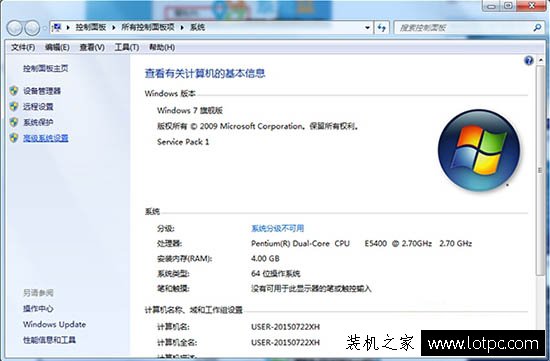
Task: Open address bar history dropdown arrow
Action: click(367, 28)
